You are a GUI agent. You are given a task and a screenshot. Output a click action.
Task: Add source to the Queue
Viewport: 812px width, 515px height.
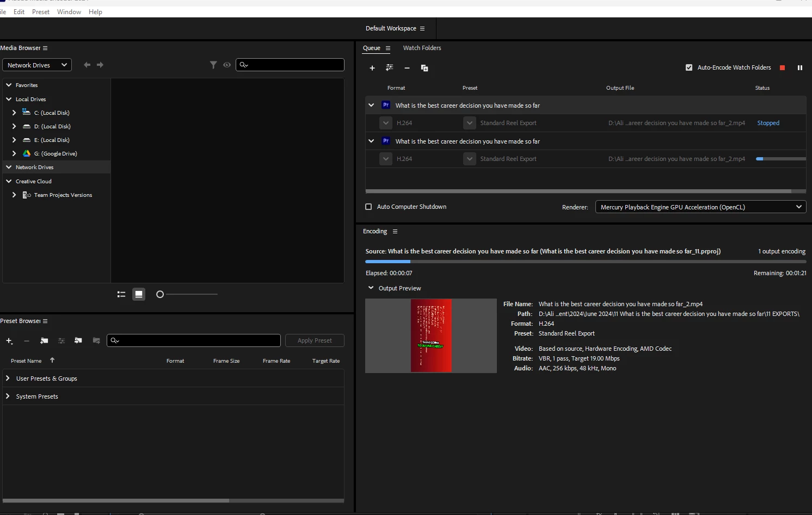point(372,68)
